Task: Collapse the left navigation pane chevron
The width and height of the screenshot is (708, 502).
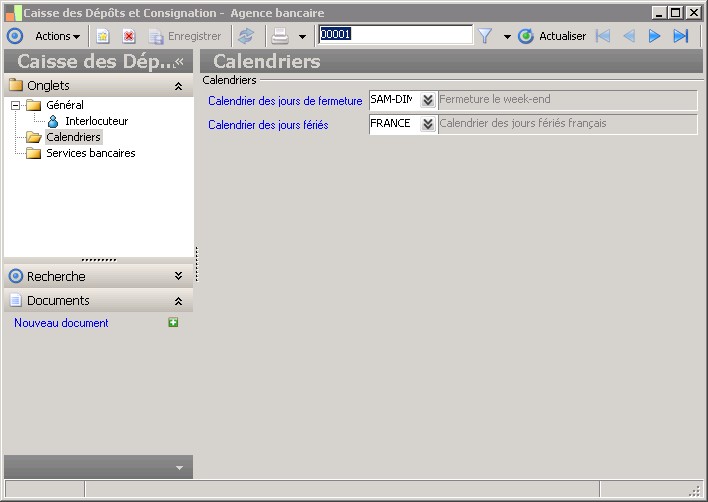Action: coord(180,61)
